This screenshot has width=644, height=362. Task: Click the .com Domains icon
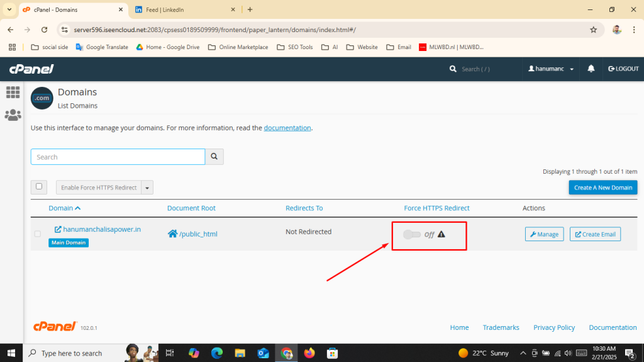(x=42, y=98)
